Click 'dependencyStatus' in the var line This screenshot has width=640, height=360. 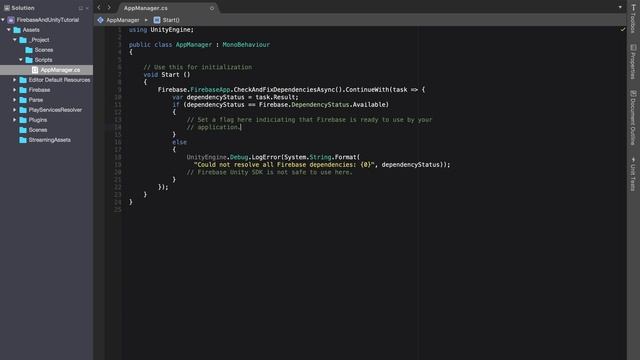click(215, 97)
